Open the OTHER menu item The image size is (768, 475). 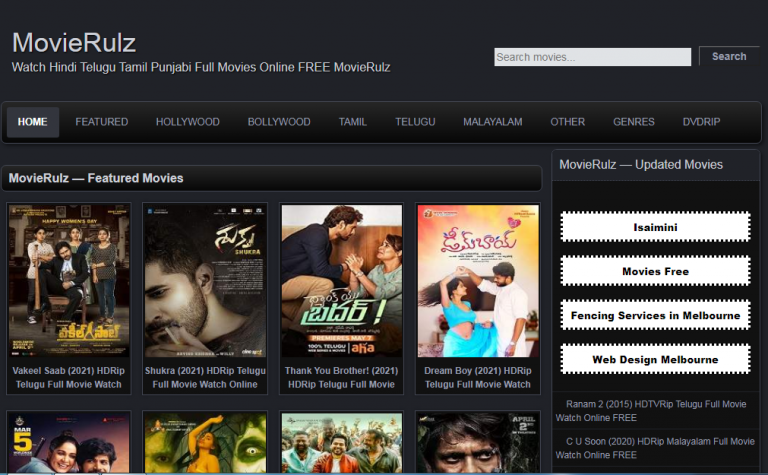tap(568, 122)
